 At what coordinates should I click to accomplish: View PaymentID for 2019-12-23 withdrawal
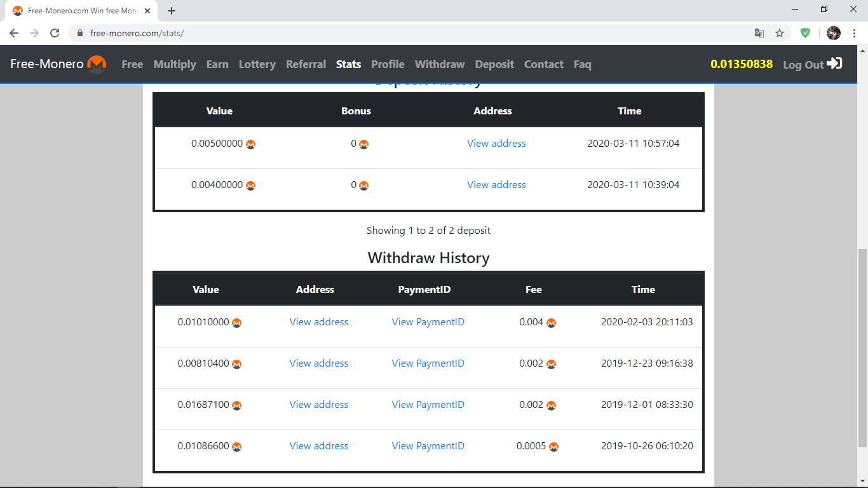tap(428, 363)
